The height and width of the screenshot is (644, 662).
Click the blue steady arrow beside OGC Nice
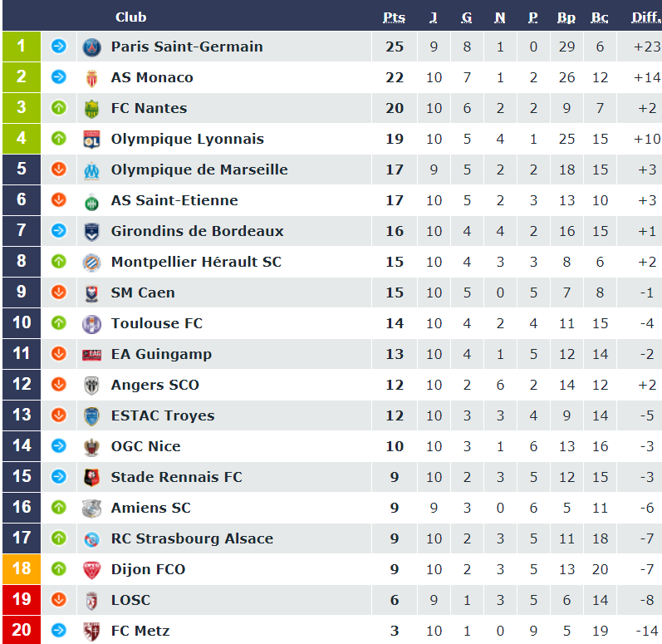pyautogui.click(x=58, y=446)
